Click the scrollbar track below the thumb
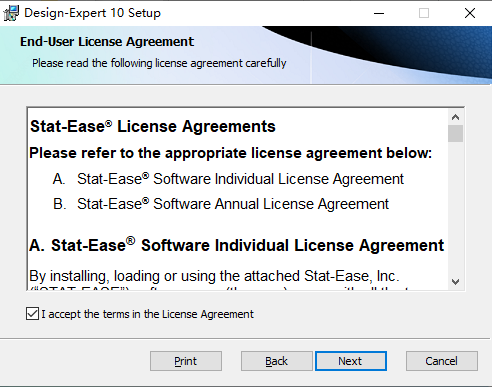The width and height of the screenshot is (492, 387). (455, 208)
